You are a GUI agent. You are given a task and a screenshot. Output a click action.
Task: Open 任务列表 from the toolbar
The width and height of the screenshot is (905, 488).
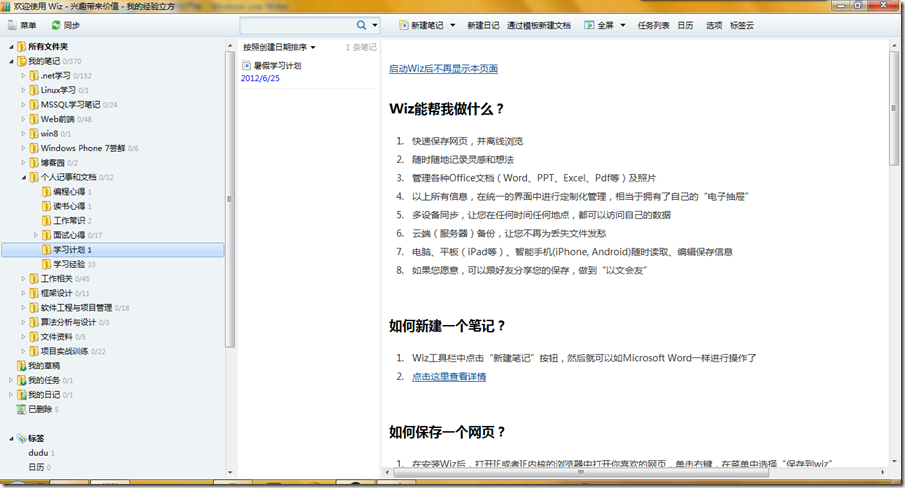click(653, 25)
